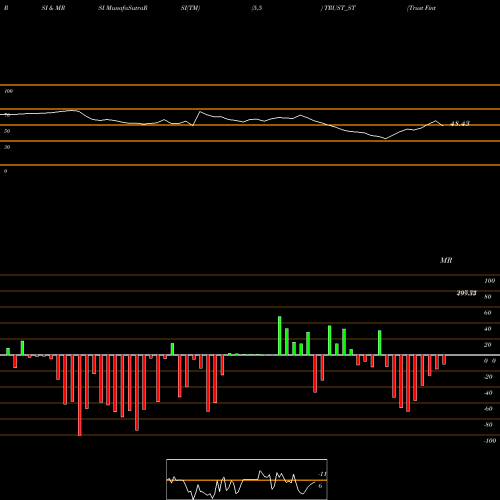This screenshot has height=500, width=500.
Task: Click the RSI axis label 50
Action: (x=7, y=131)
